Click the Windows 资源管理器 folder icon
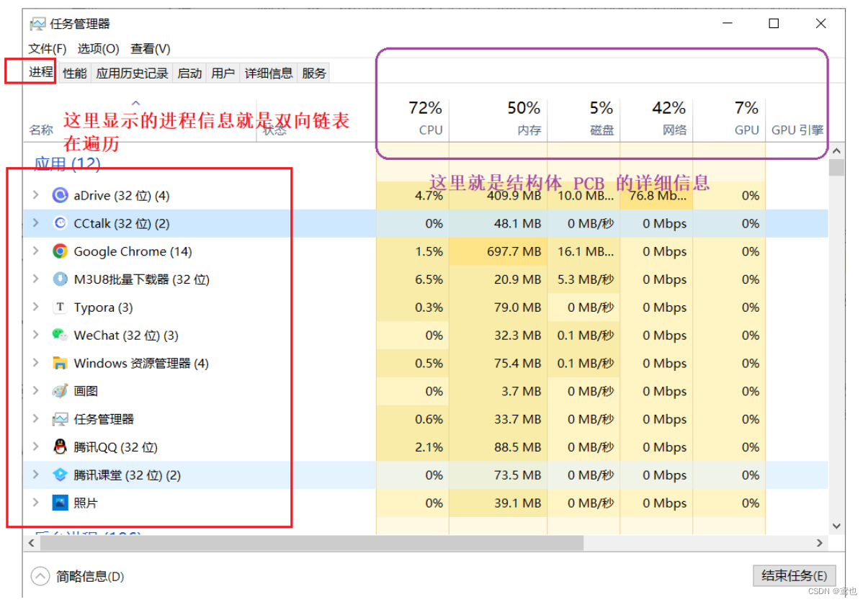The height and width of the screenshot is (602, 868). [61, 363]
